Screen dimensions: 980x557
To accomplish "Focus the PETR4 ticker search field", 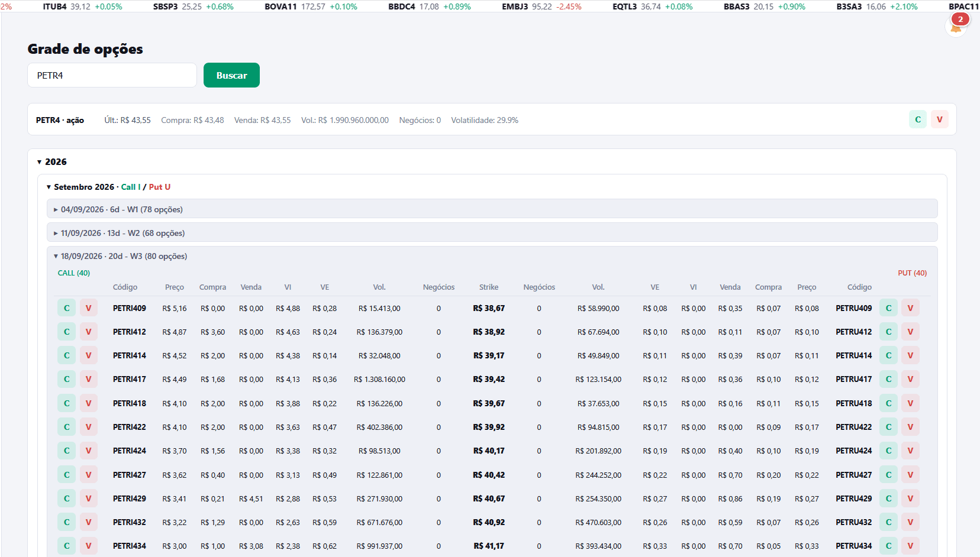I will [112, 75].
